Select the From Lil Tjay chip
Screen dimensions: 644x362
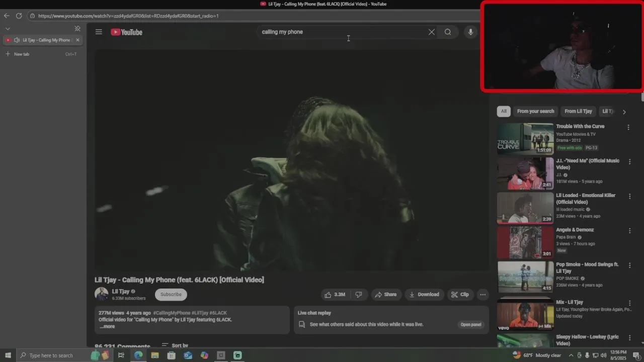point(578,111)
